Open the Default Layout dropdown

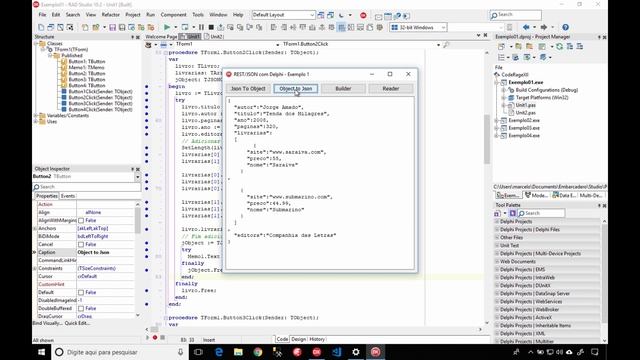tap(312, 15)
